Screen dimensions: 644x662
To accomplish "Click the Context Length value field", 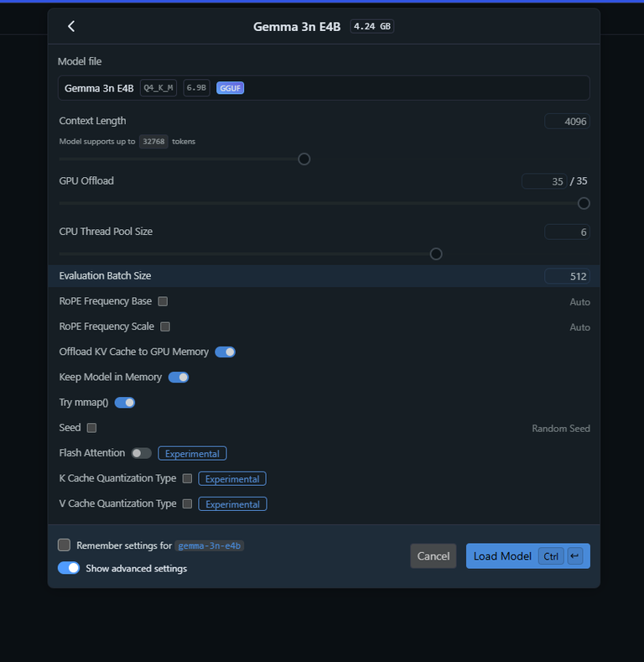I will tap(567, 122).
